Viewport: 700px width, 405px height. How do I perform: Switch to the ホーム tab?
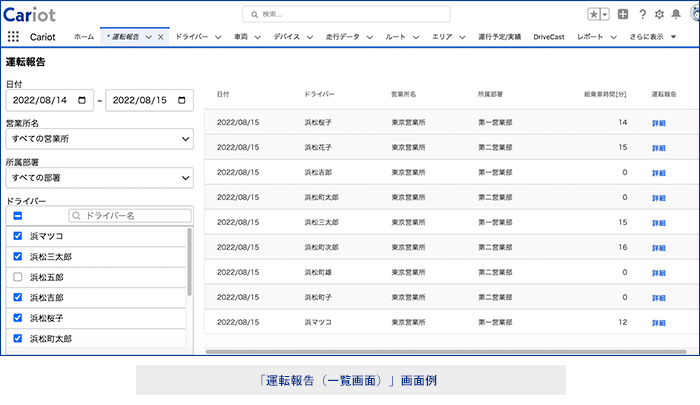pyautogui.click(x=85, y=36)
